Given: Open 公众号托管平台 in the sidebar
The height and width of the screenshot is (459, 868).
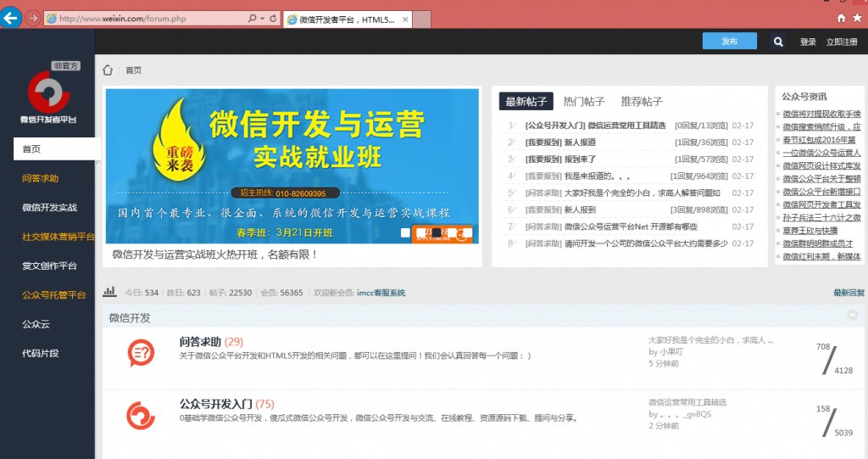Looking at the screenshot, I should [x=53, y=295].
